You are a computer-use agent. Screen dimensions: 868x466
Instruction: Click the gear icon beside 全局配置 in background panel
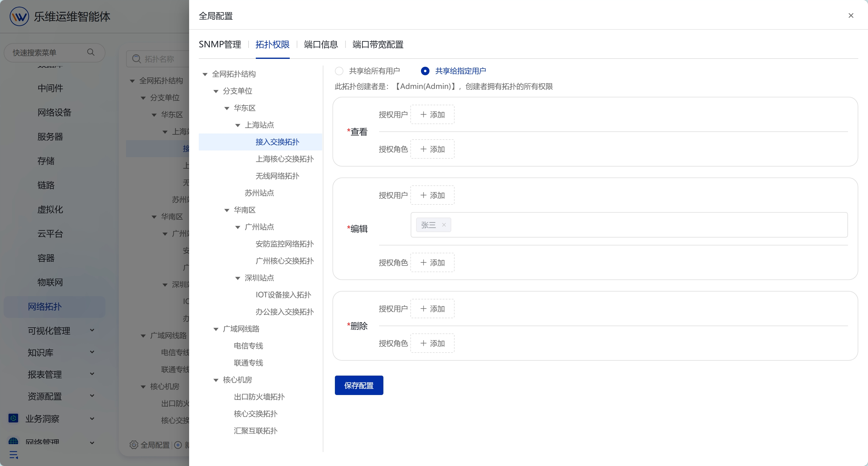coord(134,445)
